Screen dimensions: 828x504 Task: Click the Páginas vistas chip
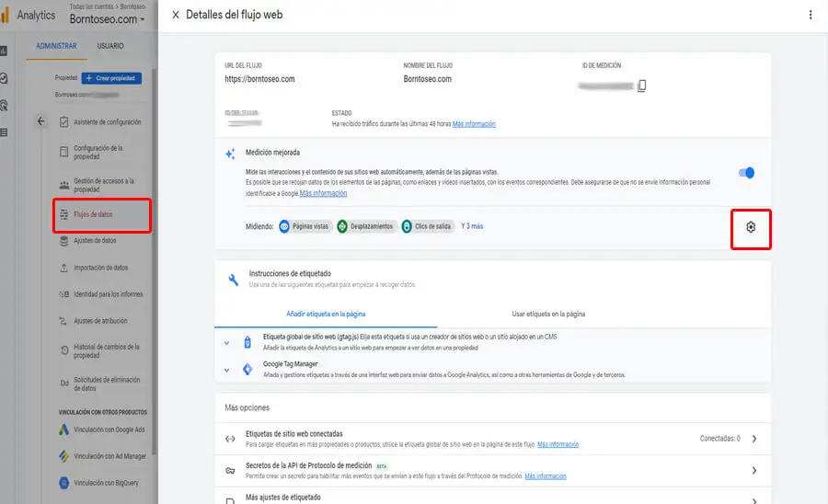(x=305, y=226)
